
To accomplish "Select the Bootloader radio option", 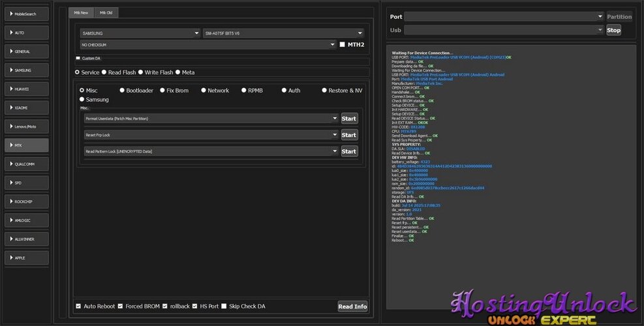I will [122, 91].
